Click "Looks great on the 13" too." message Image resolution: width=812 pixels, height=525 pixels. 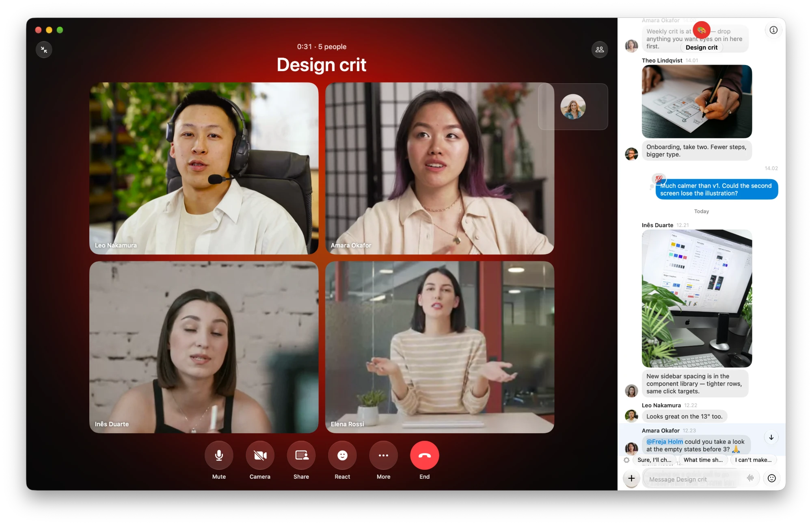(685, 417)
